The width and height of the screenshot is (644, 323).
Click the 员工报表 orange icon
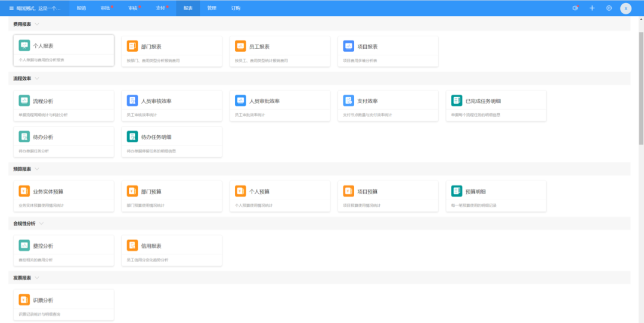click(x=241, y=46)
